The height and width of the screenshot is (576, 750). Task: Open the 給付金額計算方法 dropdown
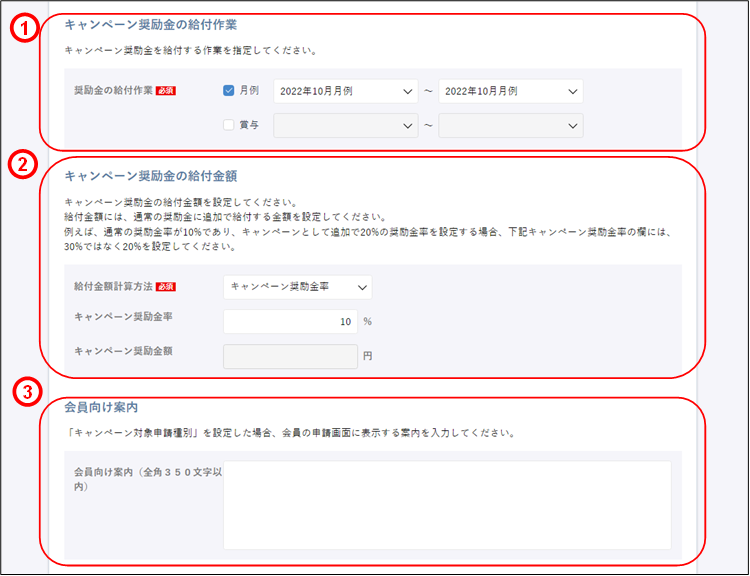point(298,287)
